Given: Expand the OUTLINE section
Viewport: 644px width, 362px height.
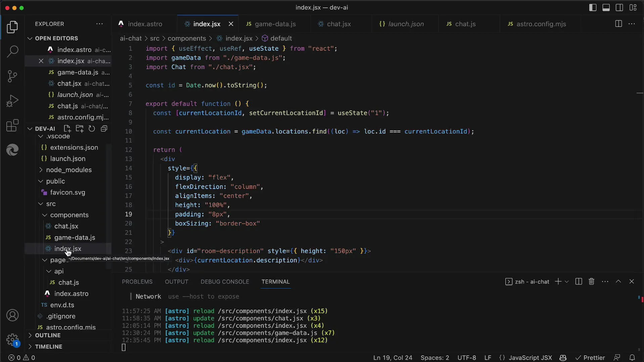Looking at the screenshot, I should tap(48, 335).
